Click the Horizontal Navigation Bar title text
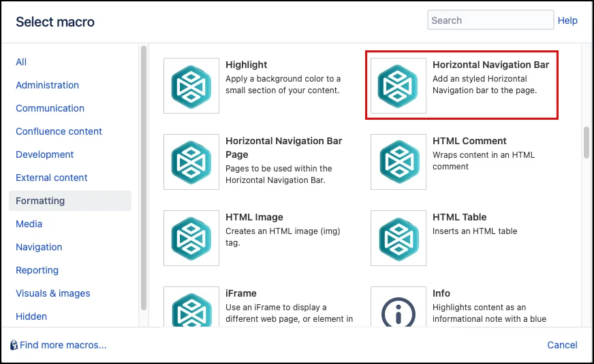 tap(491, 65)
